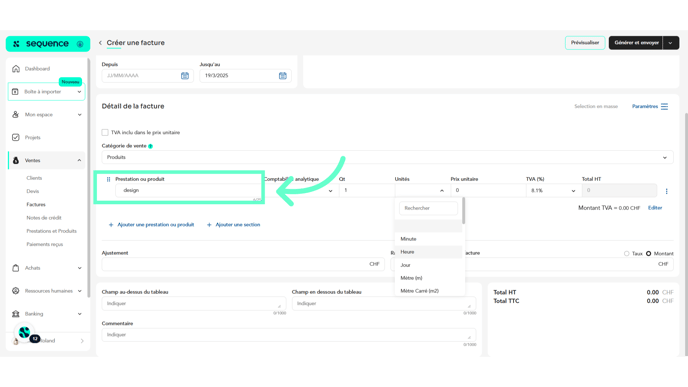Open Comptabilité analytique dropdown arrow
This screenshot has height=387, width=688.
(330, 191)
